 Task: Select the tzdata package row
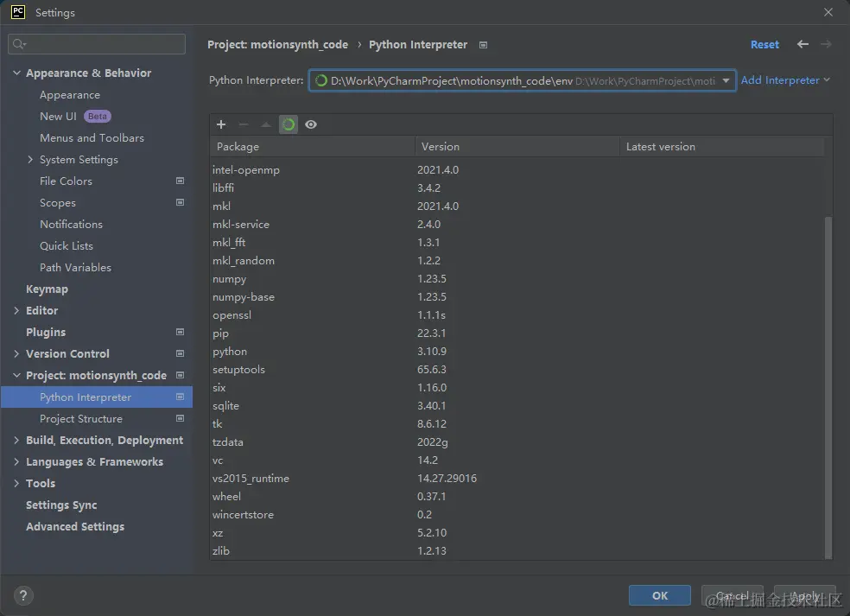point(517,442)
